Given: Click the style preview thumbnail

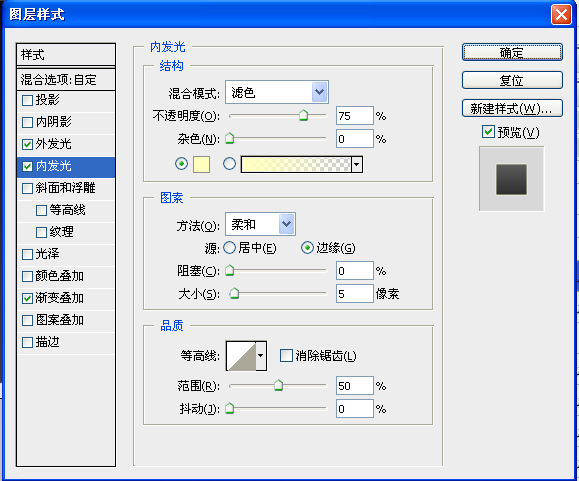Looking at the screenshot, I should click(511, 179).
